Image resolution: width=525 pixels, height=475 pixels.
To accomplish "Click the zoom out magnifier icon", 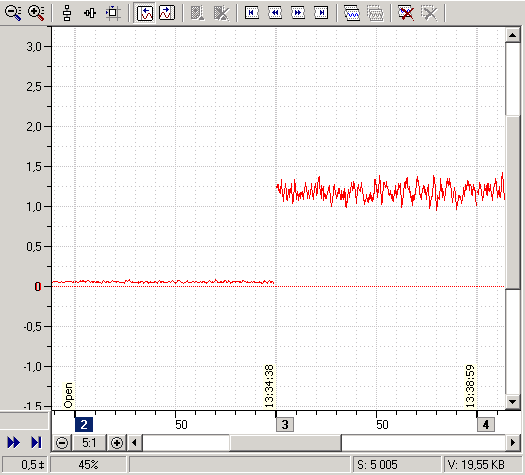I will click(13, 13).
